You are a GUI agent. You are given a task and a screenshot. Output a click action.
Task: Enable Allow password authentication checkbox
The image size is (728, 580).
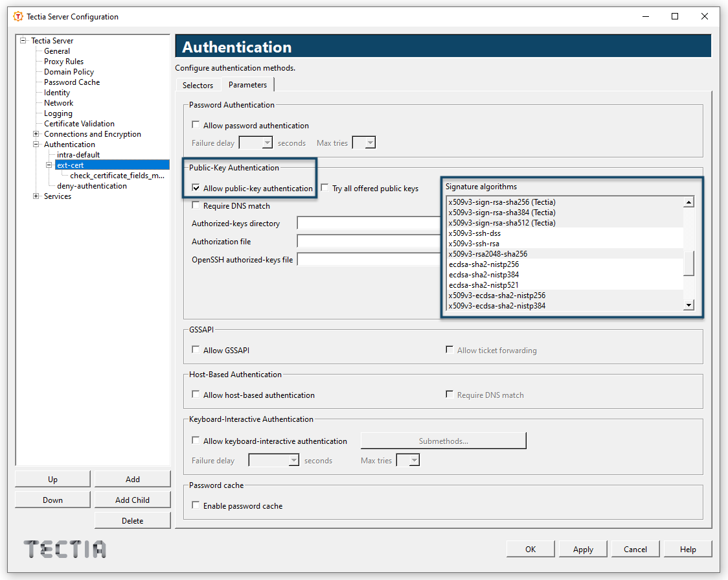point(196,125)
